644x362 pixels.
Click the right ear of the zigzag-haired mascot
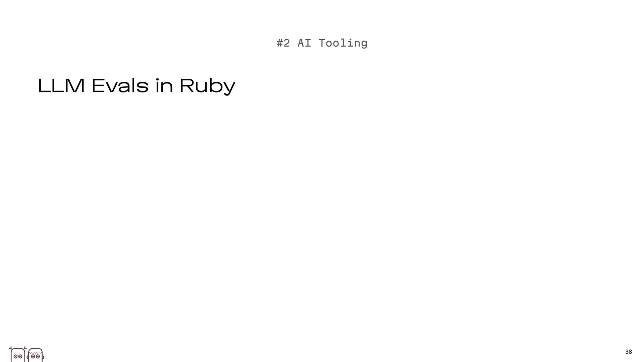pyautogui.click(x=43, y=357)
